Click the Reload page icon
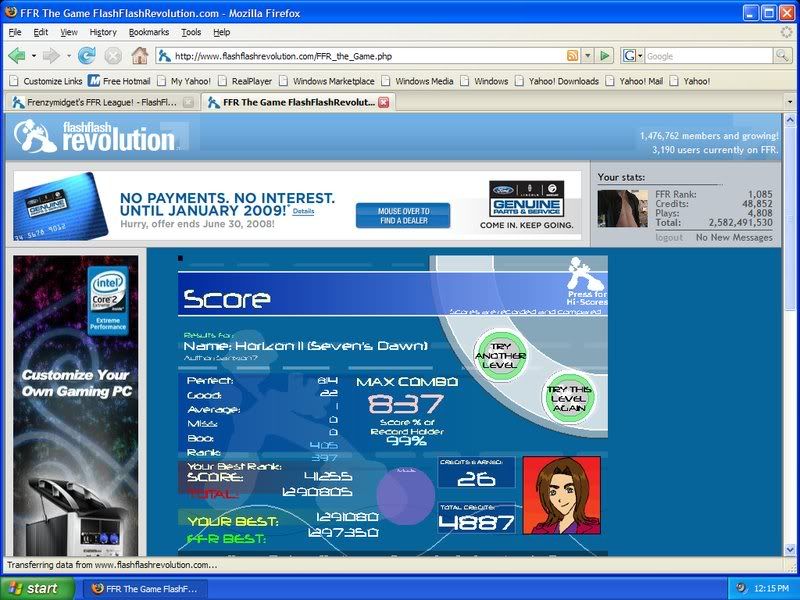 (x=87, y=56)
